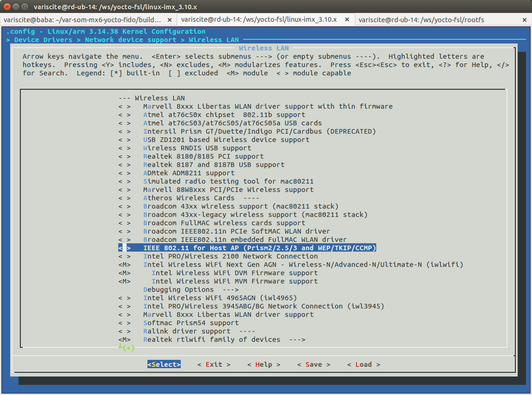Close the linux-imx_3.10.x terminal tab

pos(348,20)
